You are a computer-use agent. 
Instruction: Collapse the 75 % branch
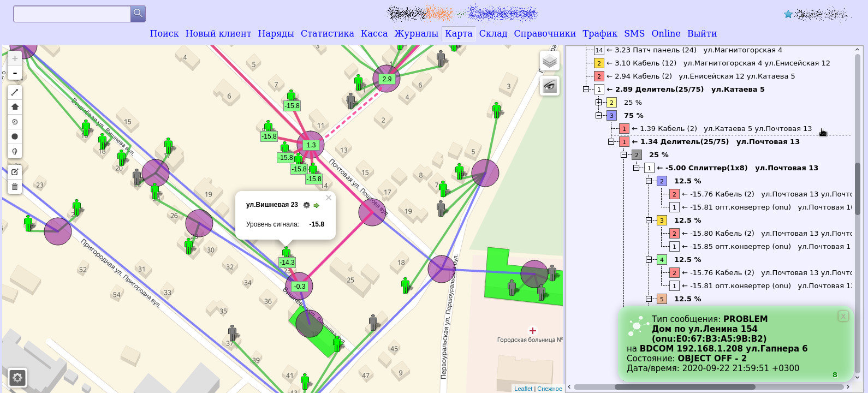point(599,116)
